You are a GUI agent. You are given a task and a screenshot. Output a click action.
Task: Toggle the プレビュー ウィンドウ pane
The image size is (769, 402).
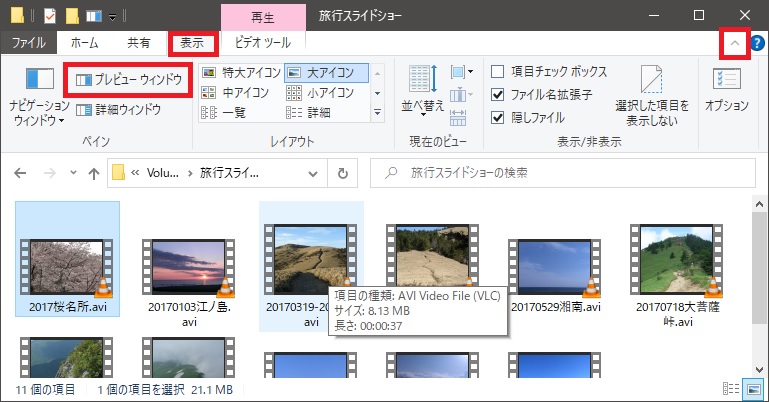(128, 79)
